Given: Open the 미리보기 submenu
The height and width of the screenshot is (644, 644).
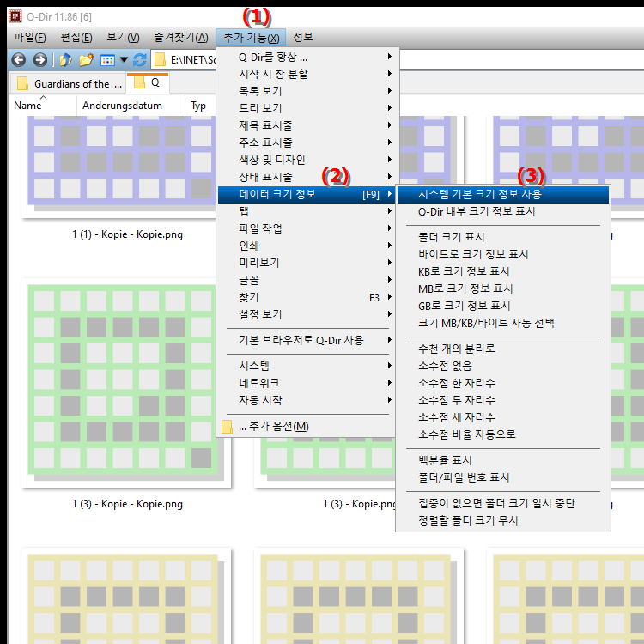Looking at the screenshot, I should (x=307, y=263).
